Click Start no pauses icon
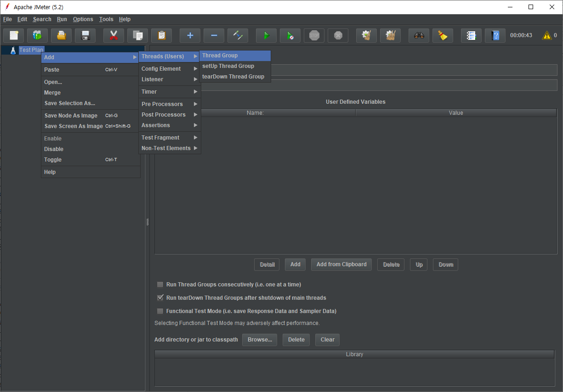Viewport: 563px width, 392px height. (x=290, y=35)
